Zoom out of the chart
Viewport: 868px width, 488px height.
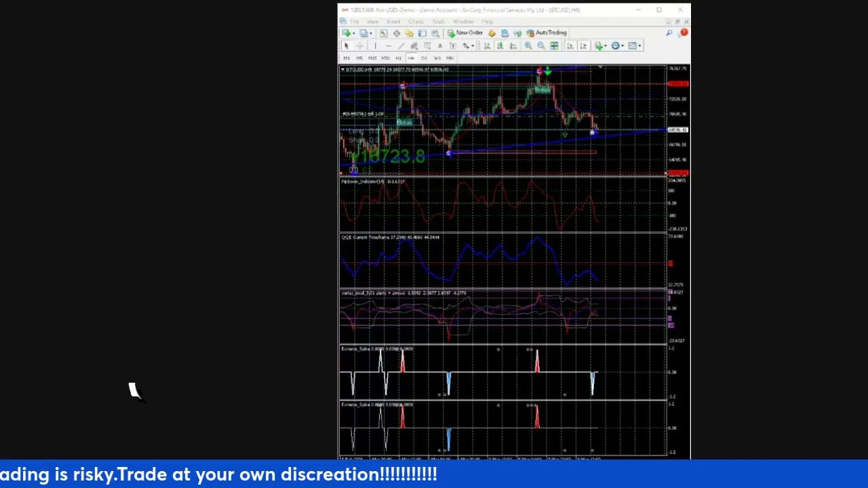pos(541,45)
